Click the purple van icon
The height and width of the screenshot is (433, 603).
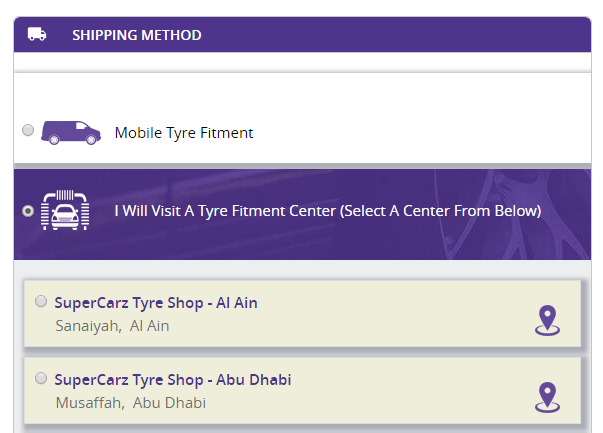pos(71,133)
